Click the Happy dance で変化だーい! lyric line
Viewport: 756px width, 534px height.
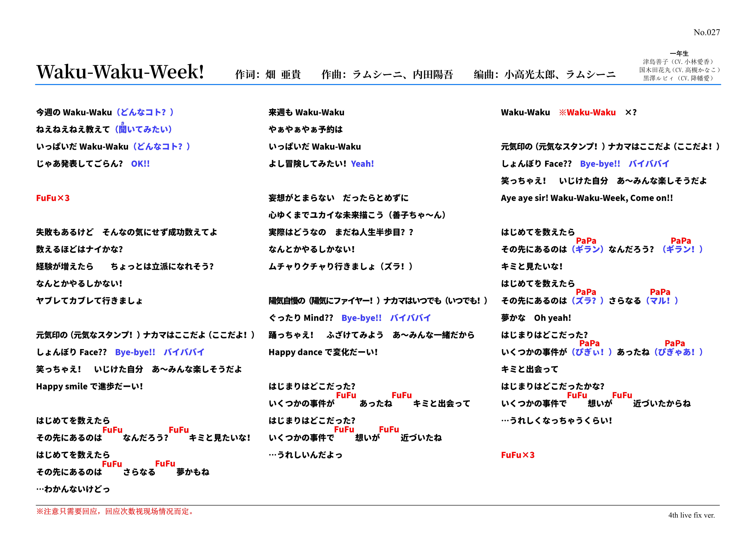click(323, 352)
